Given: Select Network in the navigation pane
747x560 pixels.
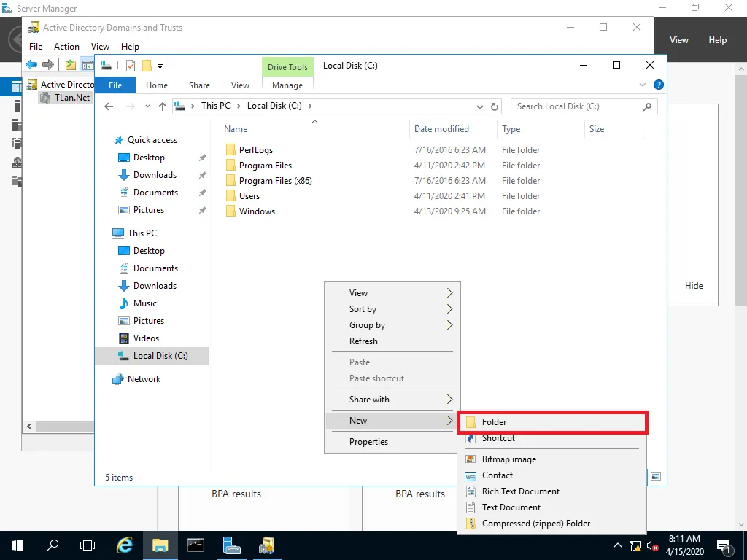Looking at the screenshot, I should pos(144,379).
